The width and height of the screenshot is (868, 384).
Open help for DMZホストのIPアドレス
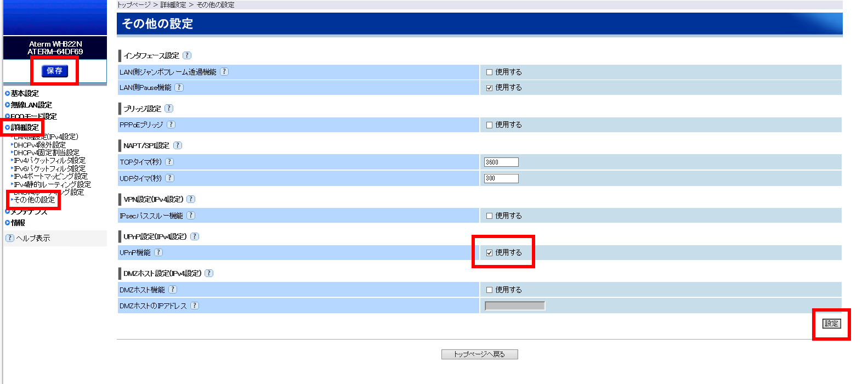click(195, 306)
